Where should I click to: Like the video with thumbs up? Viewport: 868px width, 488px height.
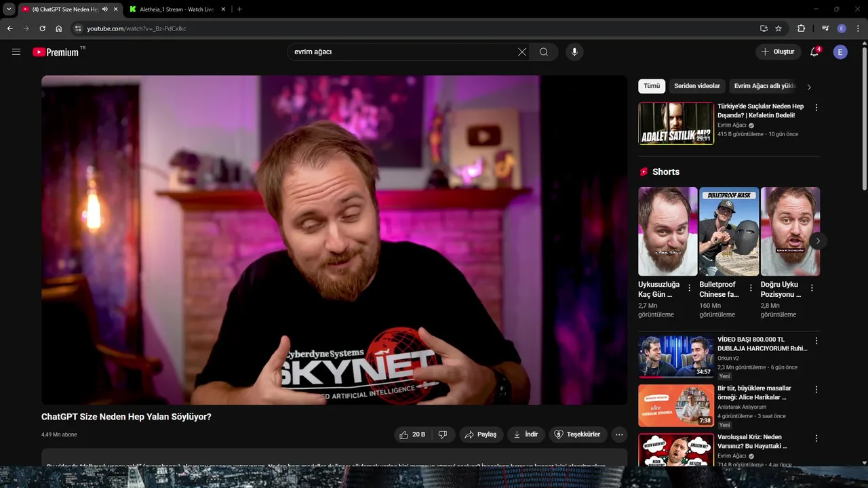click(x=412, y=434)
